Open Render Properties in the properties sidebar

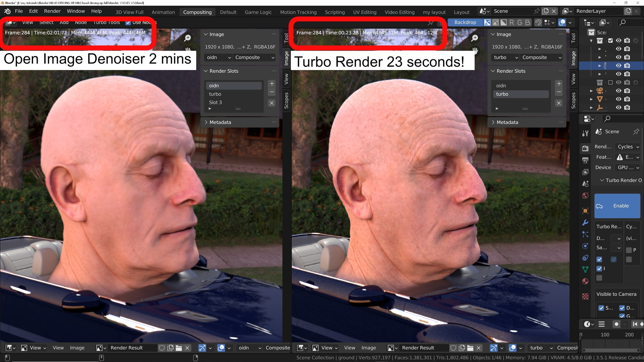coord(585,148)
